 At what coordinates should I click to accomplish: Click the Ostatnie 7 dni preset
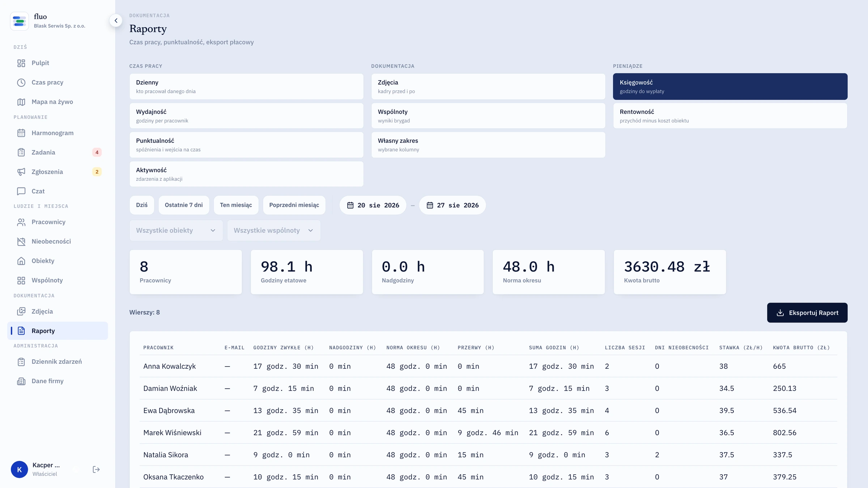coord(184,205)
